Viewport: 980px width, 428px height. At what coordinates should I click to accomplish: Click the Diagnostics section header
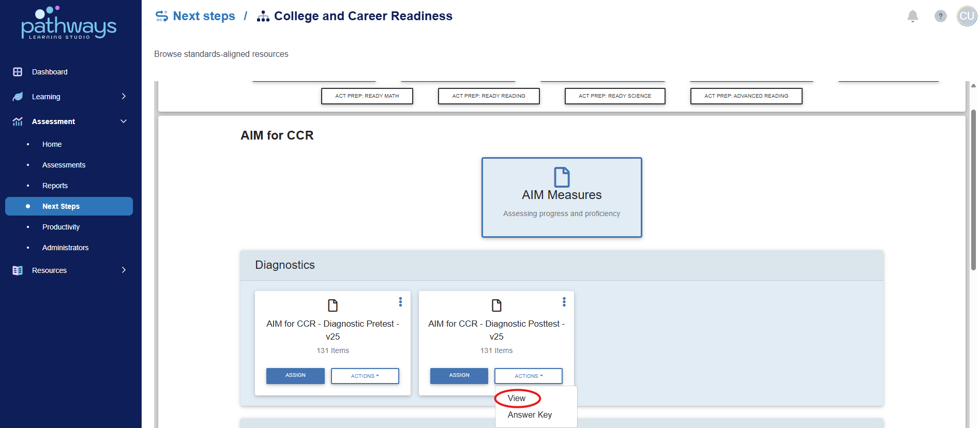point(562,265)
